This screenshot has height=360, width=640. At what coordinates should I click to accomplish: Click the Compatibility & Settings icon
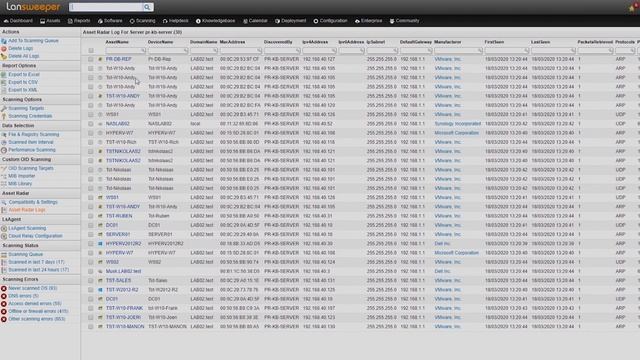coord(4,202)
